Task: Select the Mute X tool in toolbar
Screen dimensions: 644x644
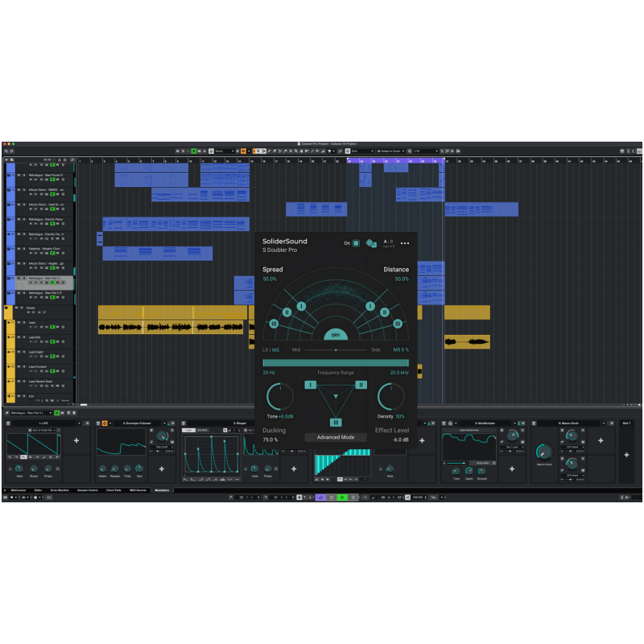Action: coord(291,151)
